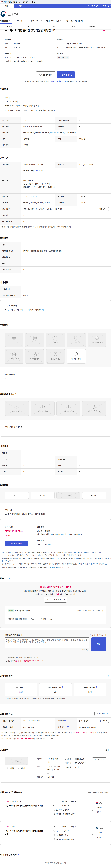Click the 차량유지비 welfare icon
111x868 pixels.
click(x=55, y=340)
